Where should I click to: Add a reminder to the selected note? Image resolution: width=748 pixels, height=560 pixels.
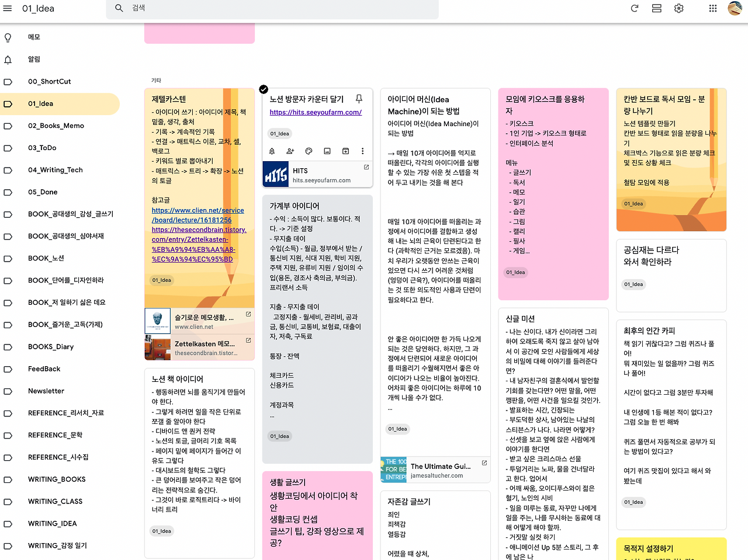(x=272, y=151)
